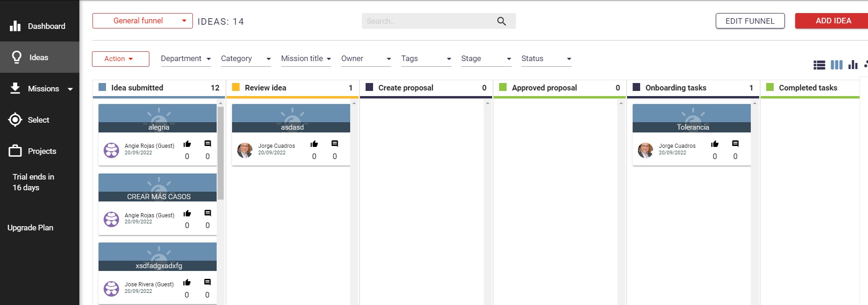Expand the Department filter dropdown
Image resolution: width=868 pixels, height=305 pixels.
186,59
